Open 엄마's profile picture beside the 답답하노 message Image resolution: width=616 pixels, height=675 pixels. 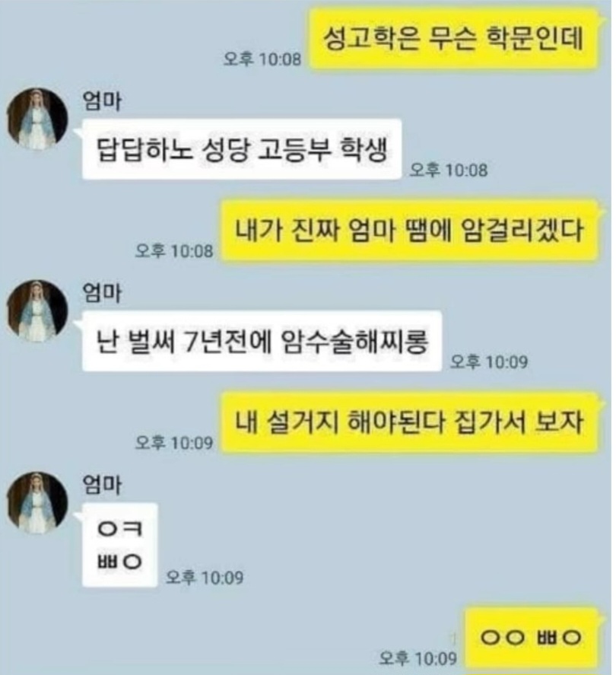click(37, 119)
